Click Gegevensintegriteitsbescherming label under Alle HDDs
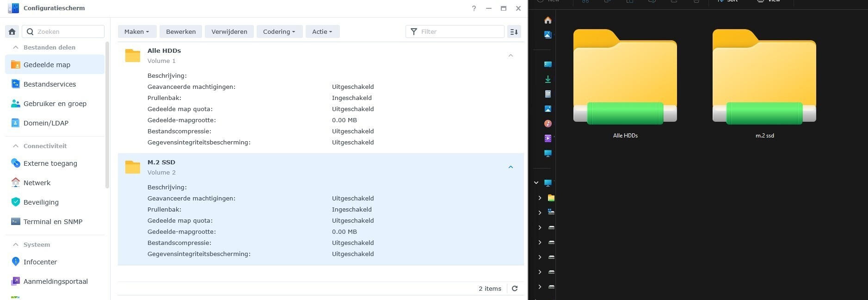Viewport: 868px width, 300px height. (x=199, y=143)
